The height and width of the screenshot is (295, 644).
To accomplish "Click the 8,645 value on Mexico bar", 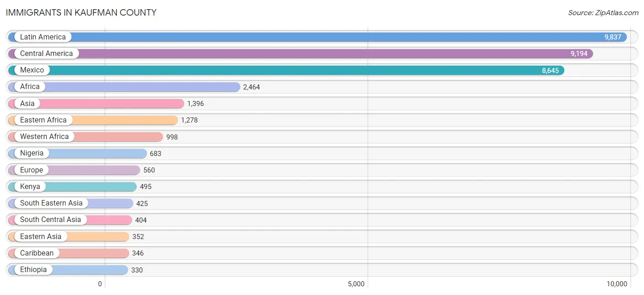I will coord(551,71).
